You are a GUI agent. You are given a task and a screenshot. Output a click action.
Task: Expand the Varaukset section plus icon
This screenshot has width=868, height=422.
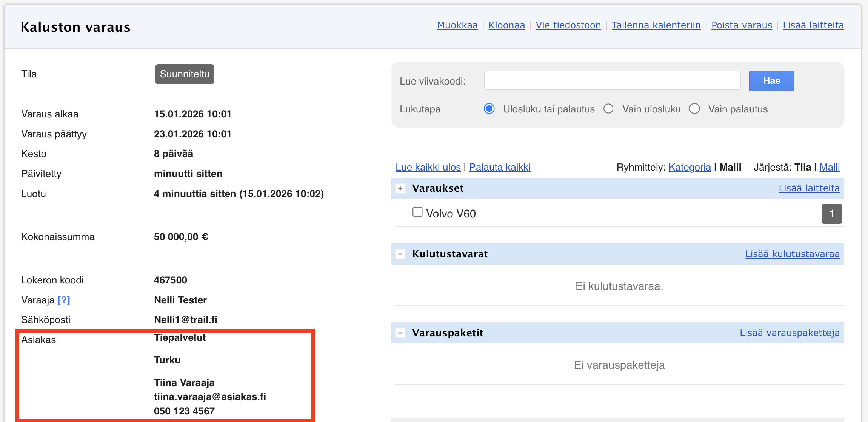pos(400,188)
